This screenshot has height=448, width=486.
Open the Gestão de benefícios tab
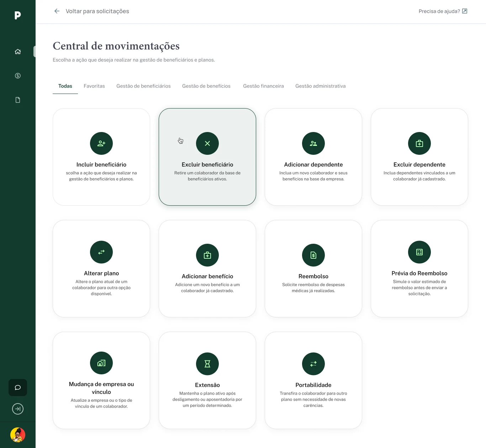click(206, 86)
